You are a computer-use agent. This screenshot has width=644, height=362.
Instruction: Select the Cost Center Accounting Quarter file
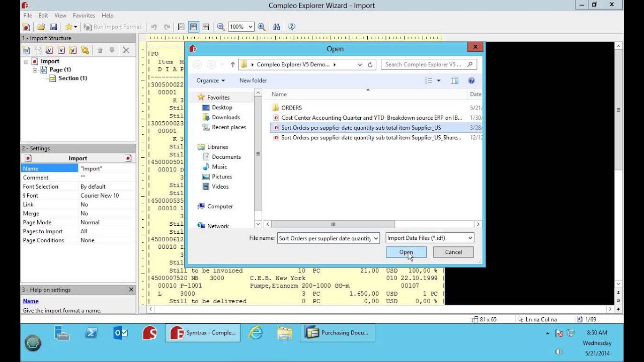(x=371, y=118)
